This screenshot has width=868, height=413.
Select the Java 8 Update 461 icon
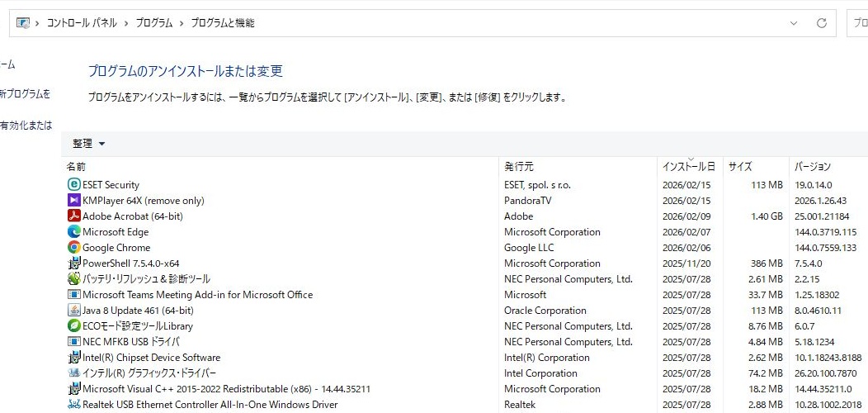point(74,311)
